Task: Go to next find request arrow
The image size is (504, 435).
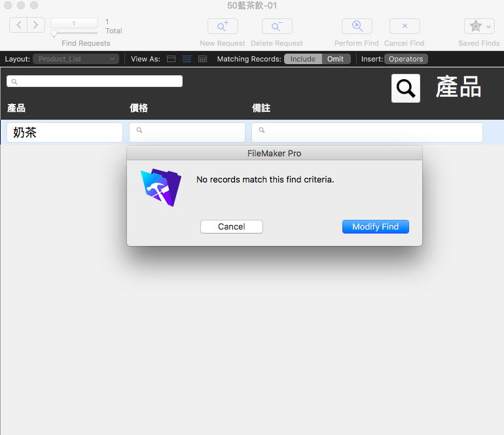Action: [36, 25]
